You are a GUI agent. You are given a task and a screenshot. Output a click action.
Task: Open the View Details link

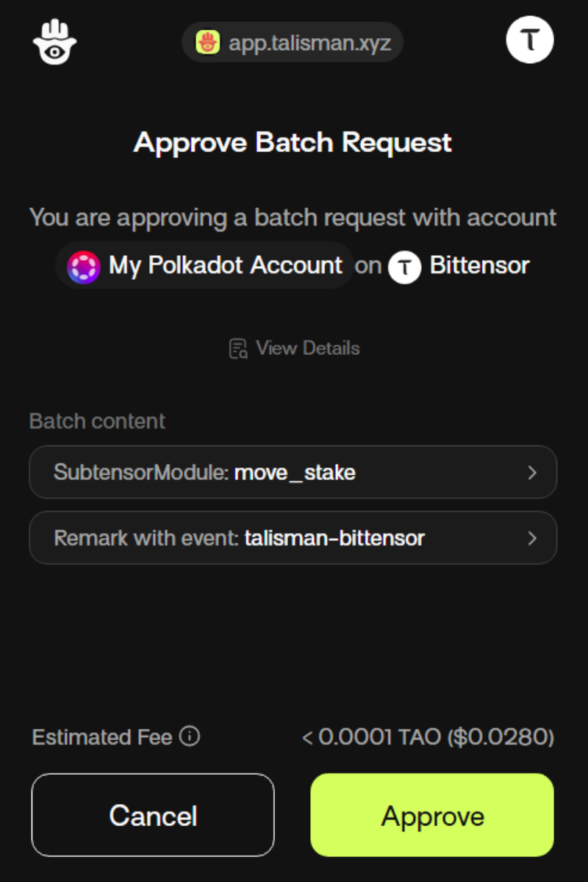pyautogui.click(x=307, y=348)
